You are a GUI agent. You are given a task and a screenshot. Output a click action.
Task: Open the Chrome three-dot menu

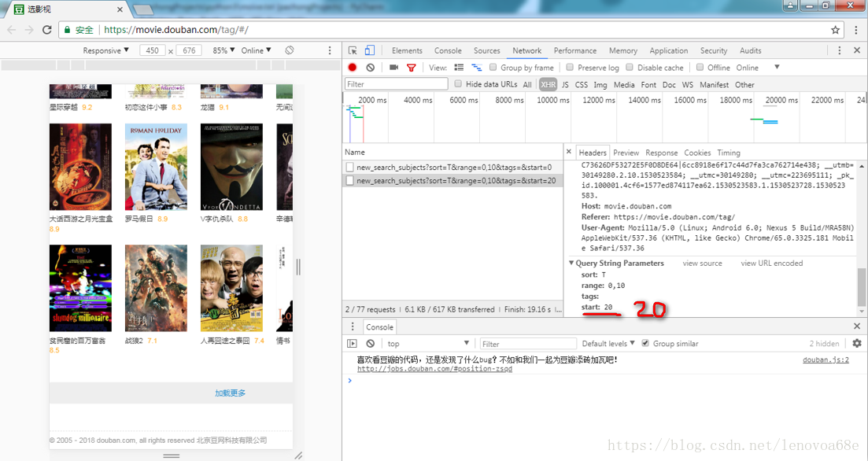point(856,30)
